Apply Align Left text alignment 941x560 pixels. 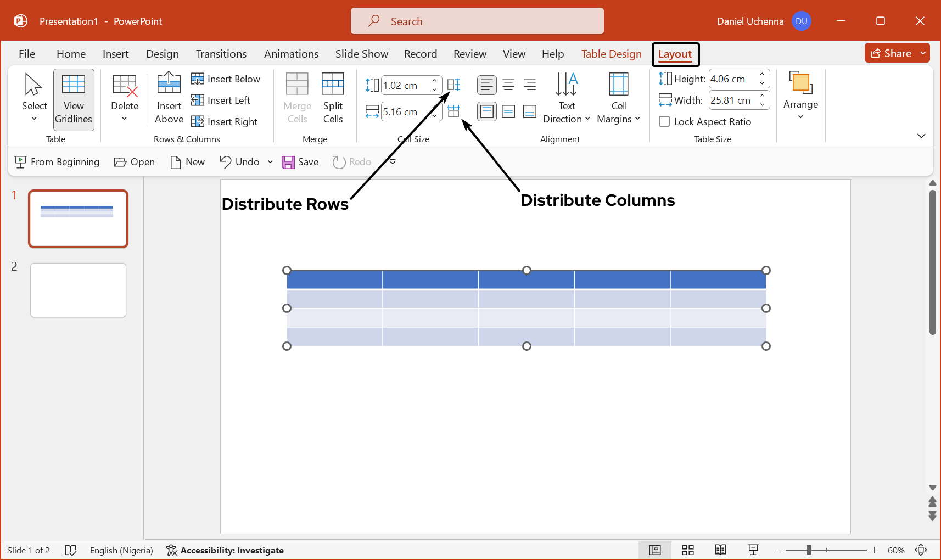tap(486, 85)
